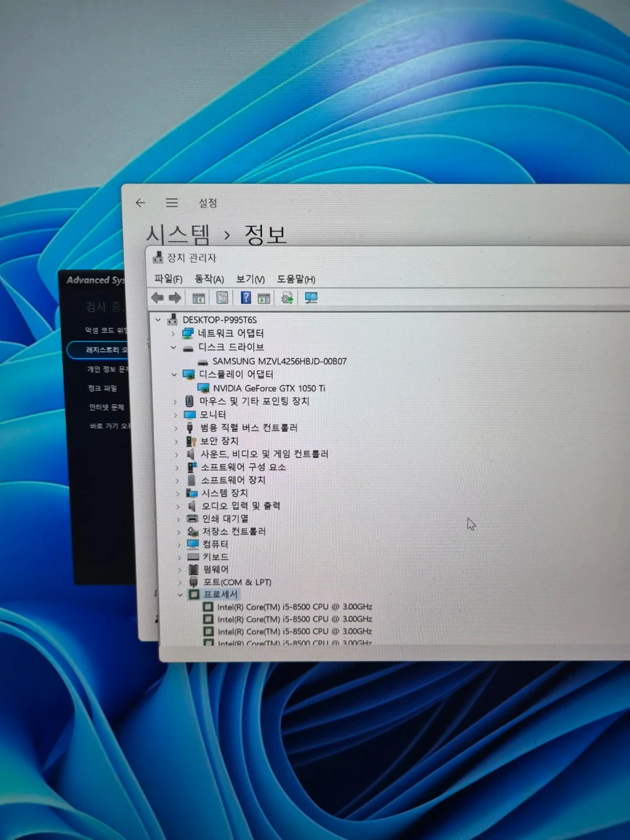
Task: Select the DESKTOP-P995T6S computer name label
Action: [219, 320]
